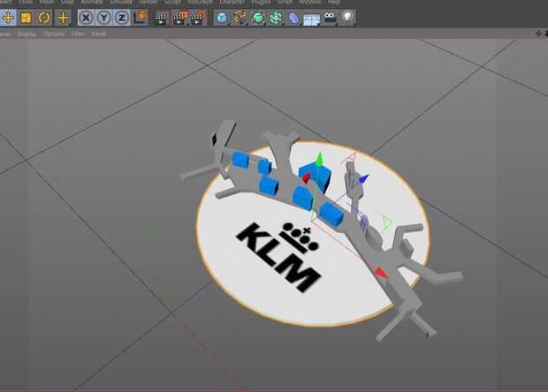Open the Edit Render Settings icon
The height and width of the screenshot is (392, 548).
pos(199,18)
